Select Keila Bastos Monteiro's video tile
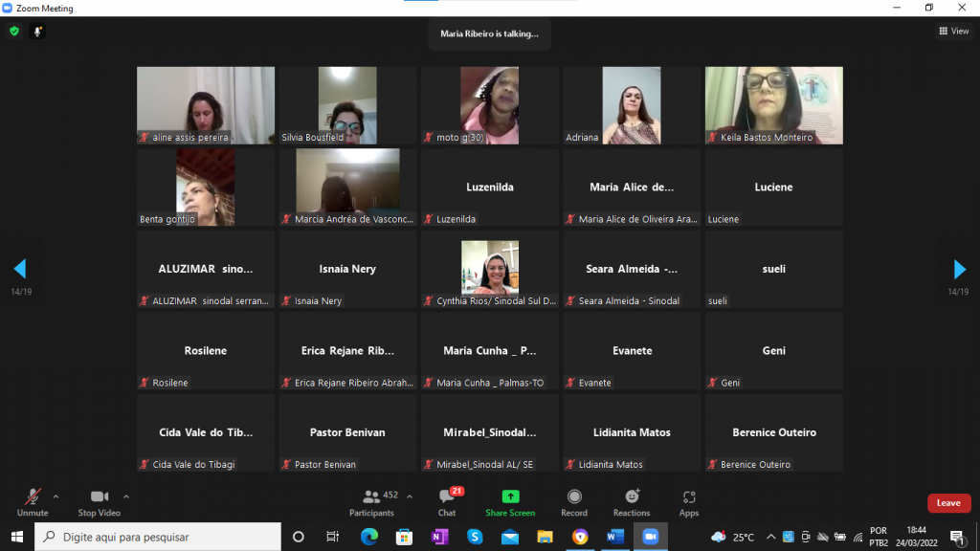Viewport: 980px width, 551px height. [x=773, y=105]
